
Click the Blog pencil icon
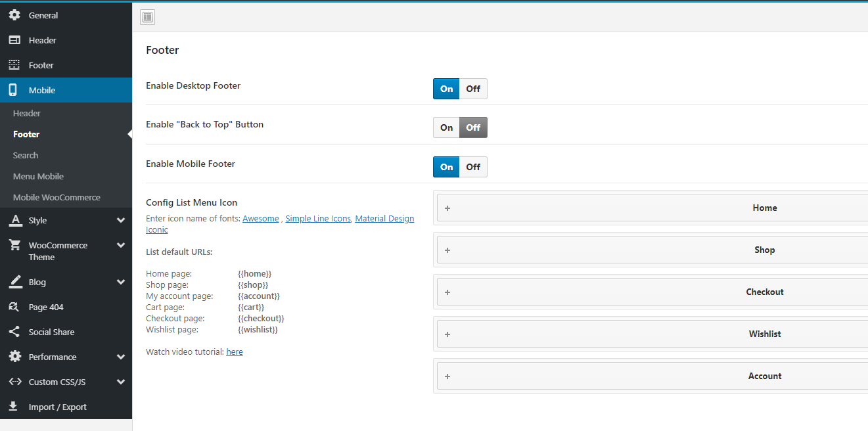14,282
